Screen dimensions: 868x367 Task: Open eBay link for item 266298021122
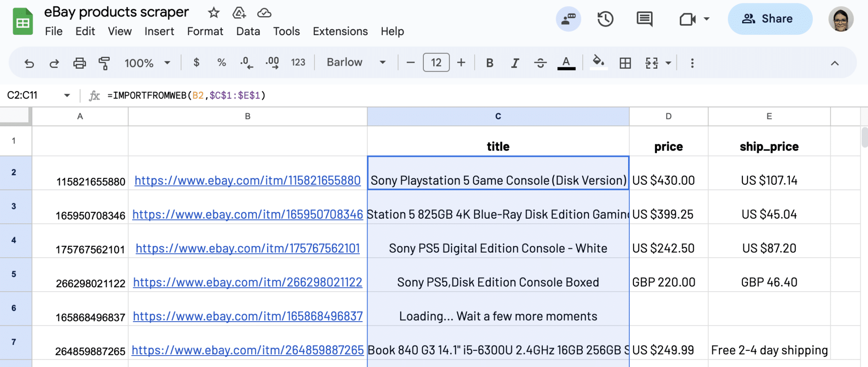pyautogui.click(x=248, y=282)
